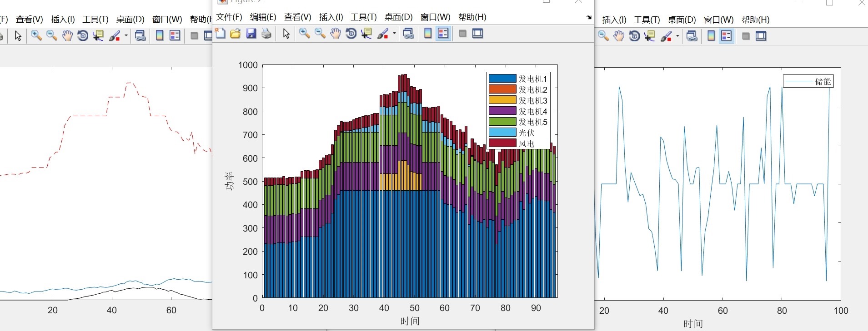Toggle Insert Legend in the left figure window
Viewport: 868px width, 331px height.
point(175,35)
